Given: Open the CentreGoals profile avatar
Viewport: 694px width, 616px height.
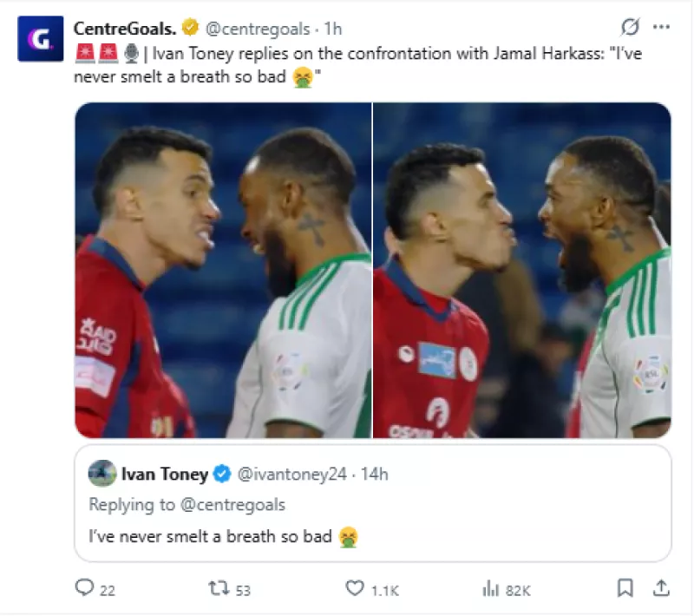Looking at the screenshot, I should pos(40,38).
